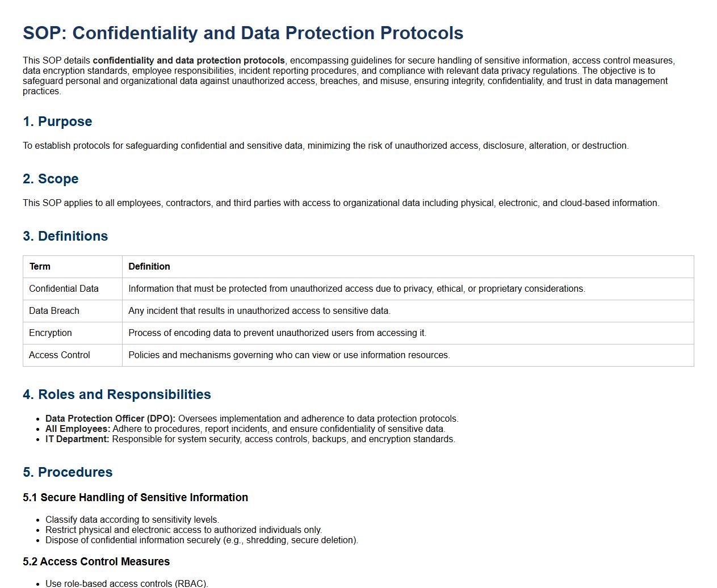Click the "Confidential Data" term cell
The height and width of the screenshot is (588, 717).
pos(64,289)
